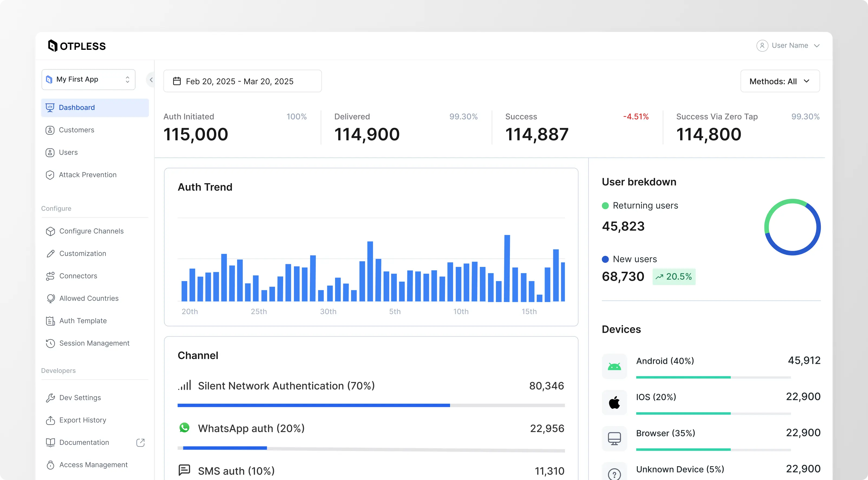Click the Auth Initiated value 115,000
Image resolution: width=868 pixels, height=480 pixels.
coord(196,134)
